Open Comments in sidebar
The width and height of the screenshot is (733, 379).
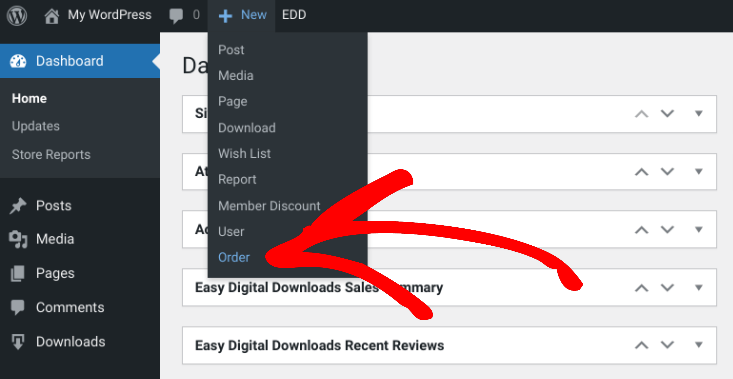(70, 307)
